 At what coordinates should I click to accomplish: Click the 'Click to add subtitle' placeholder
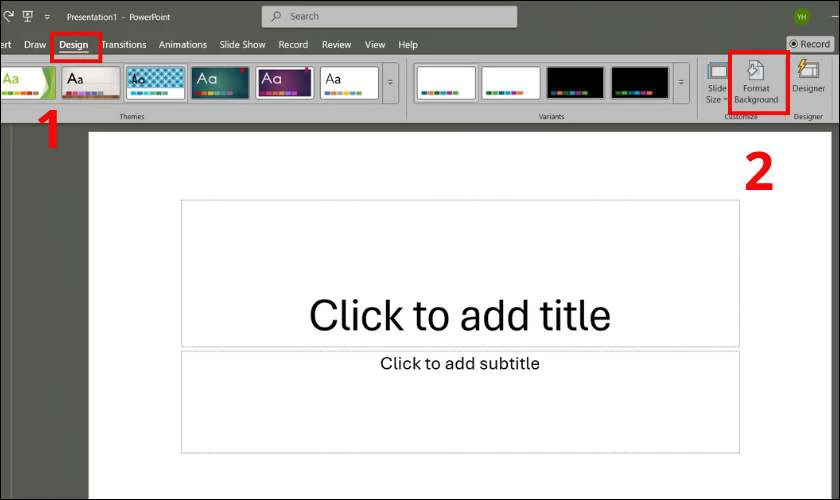pyautogui.click(x=460, y=402)
